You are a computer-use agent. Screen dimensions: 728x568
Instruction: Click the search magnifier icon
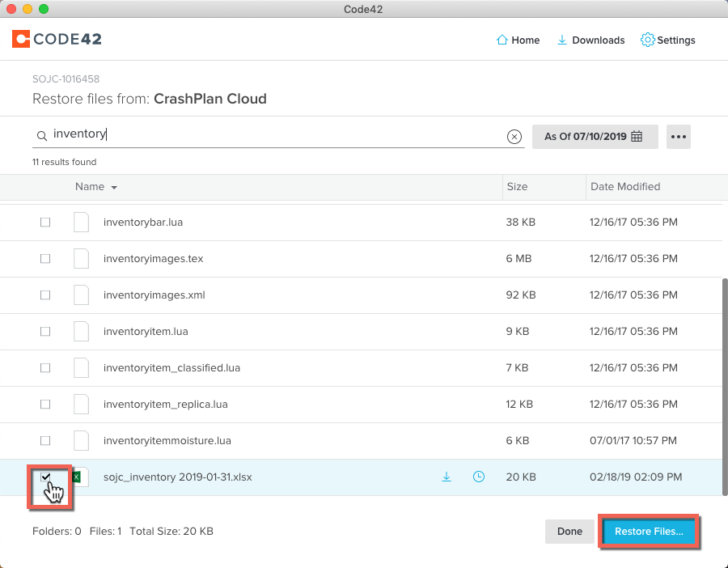click(42, 136)
